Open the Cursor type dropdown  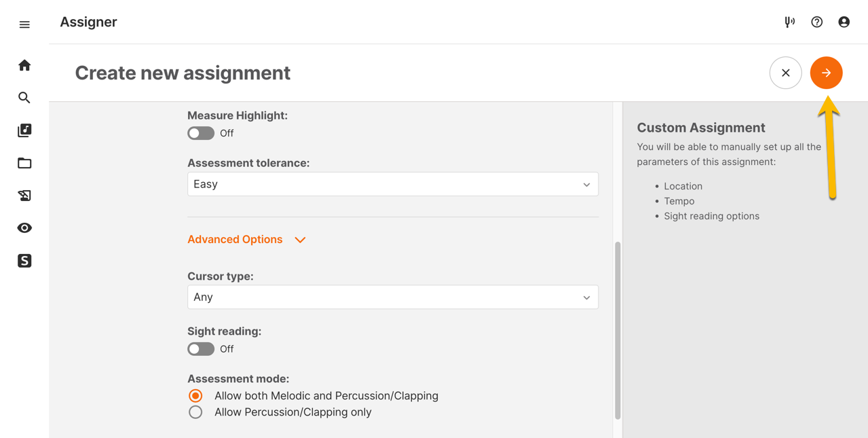tap(393, 297)
